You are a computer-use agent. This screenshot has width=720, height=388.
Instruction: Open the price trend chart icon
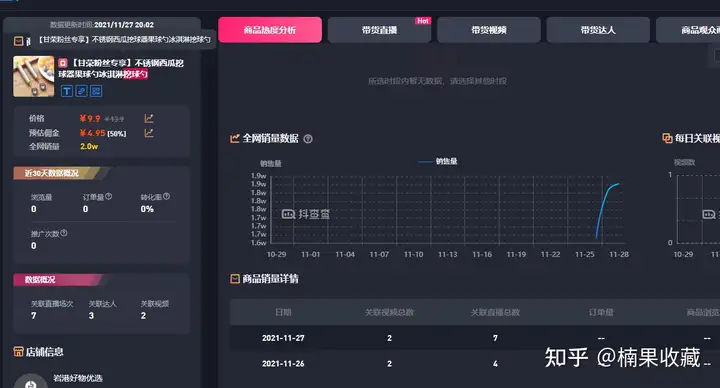click(149, 118)
